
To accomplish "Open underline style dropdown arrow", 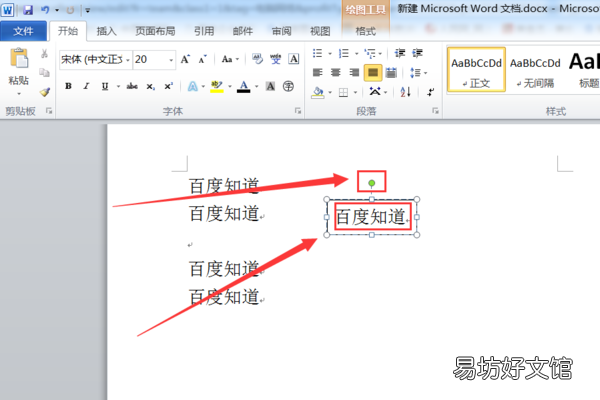I will (118, 86).
